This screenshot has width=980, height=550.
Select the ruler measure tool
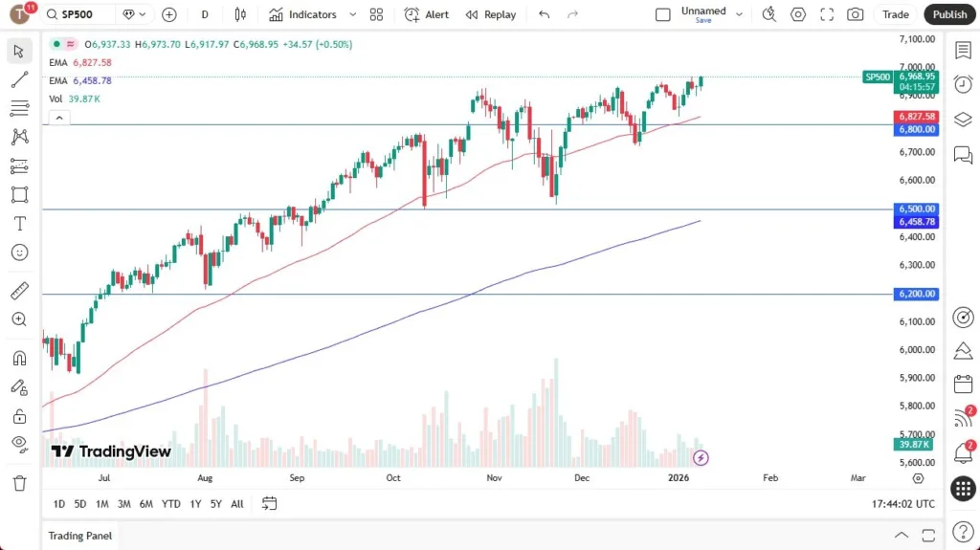coord(19,291)
